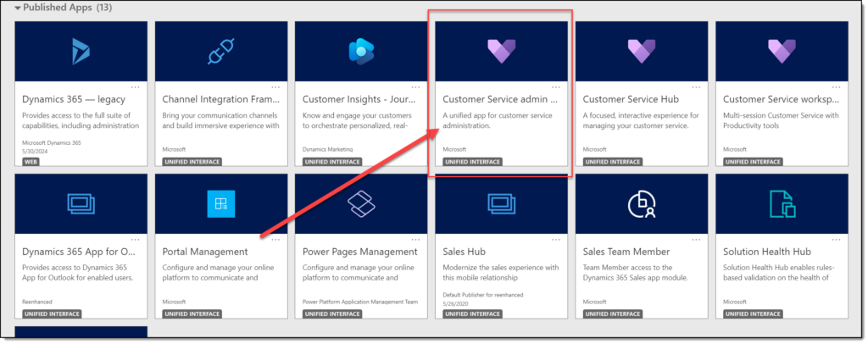Click Unified Interface badge on Solution Health Hub
This screenshot has height=344, width=868.
(x=753, y=314)
